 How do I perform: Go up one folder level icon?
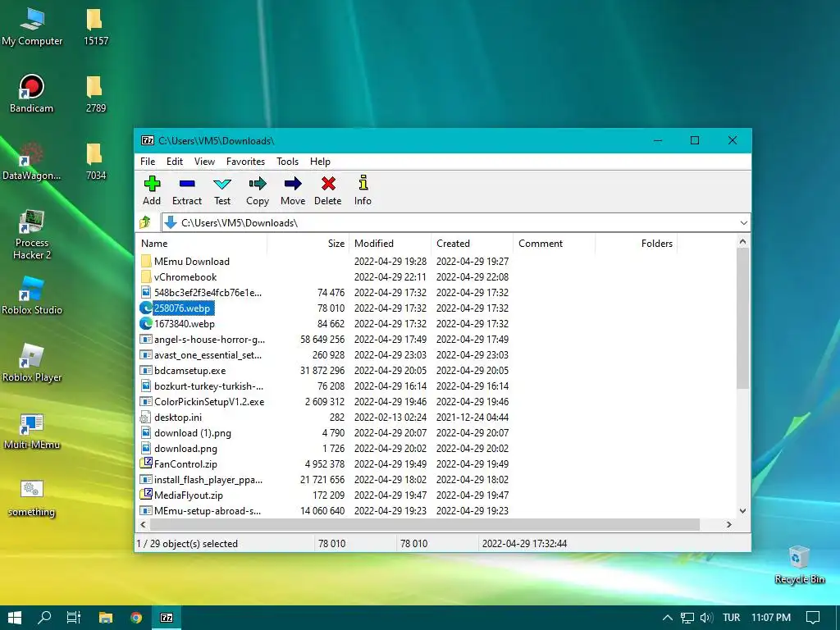145,222
